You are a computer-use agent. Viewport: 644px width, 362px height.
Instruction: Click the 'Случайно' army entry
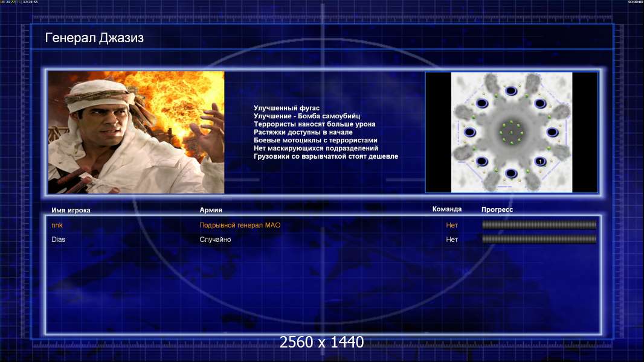pos(215,240)
